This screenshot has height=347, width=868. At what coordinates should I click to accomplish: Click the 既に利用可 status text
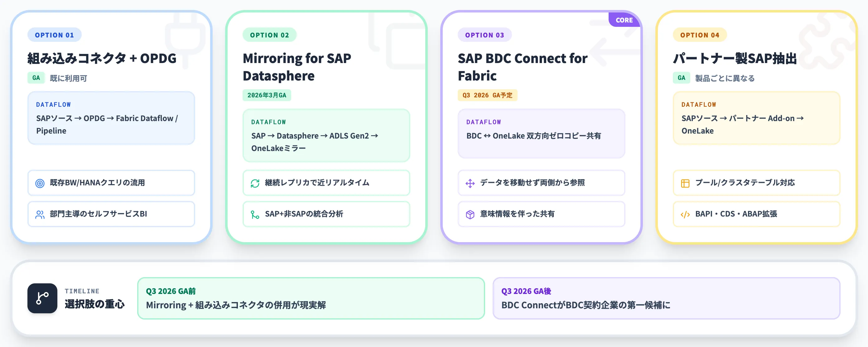68,78
